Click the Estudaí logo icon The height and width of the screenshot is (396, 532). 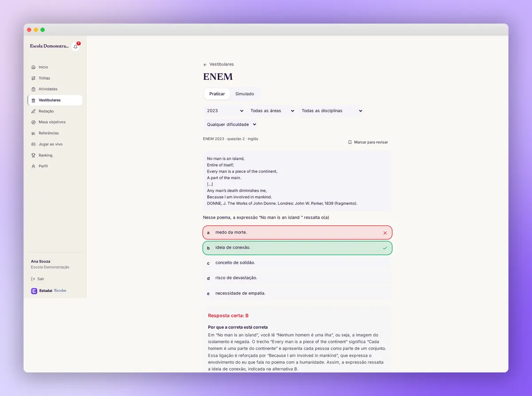click(34, 291)
